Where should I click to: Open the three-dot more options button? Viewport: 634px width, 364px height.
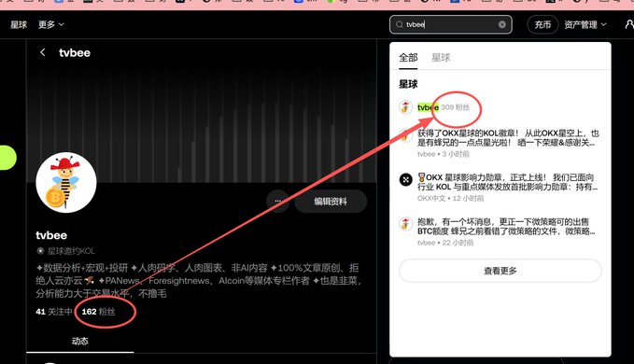point(277,202)
